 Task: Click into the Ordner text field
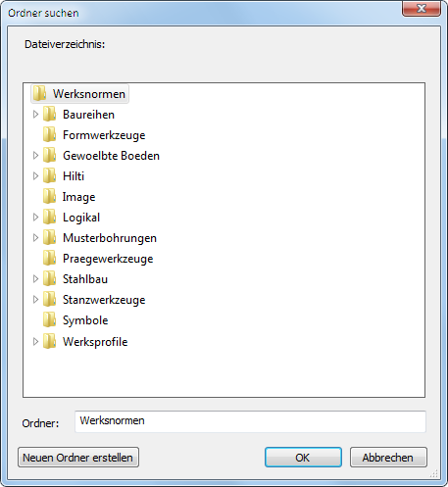(x=250, y=421)
